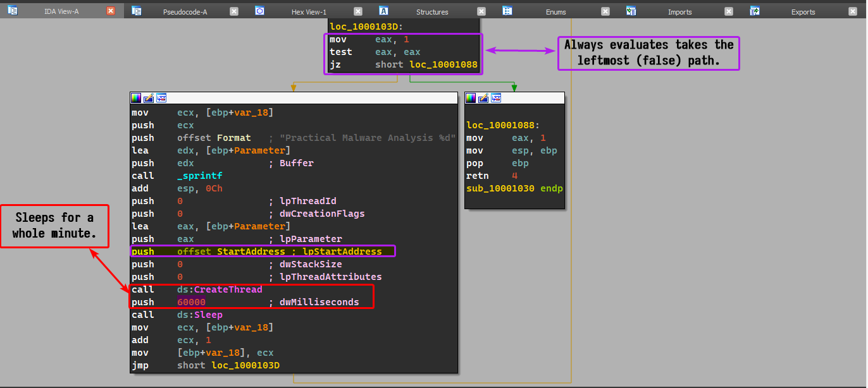Click edit-name icon on the CreateThread node

coord(149,98)
